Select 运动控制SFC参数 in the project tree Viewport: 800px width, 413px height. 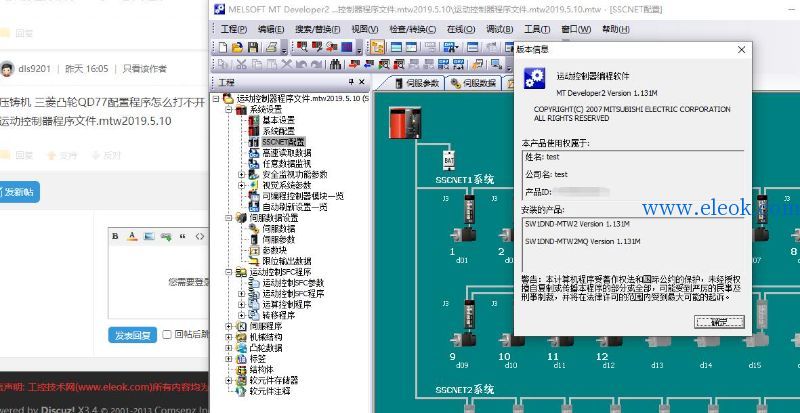(293, 283)
